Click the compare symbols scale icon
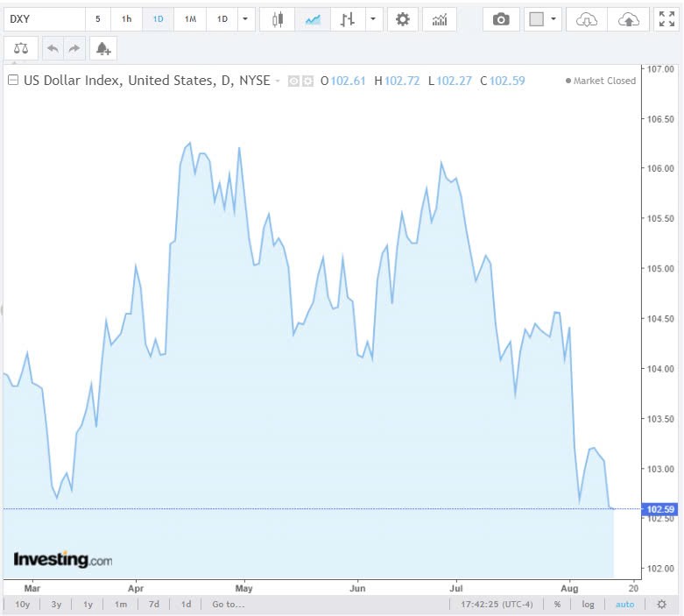Image resolution: width=684 pixels, height=616 pixels. tap(21, 48)
